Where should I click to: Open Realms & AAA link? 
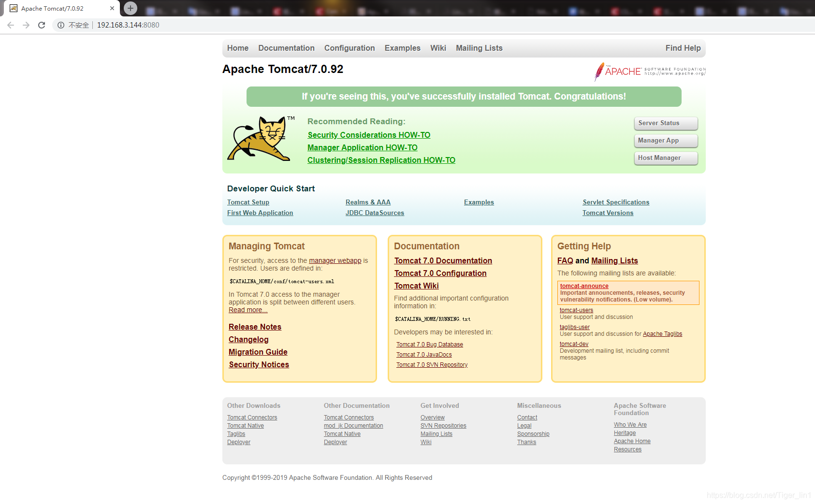point(368,202)
